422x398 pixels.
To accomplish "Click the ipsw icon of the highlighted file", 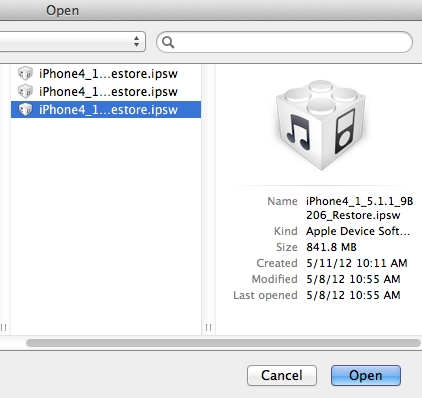I will tap(25, 110).
